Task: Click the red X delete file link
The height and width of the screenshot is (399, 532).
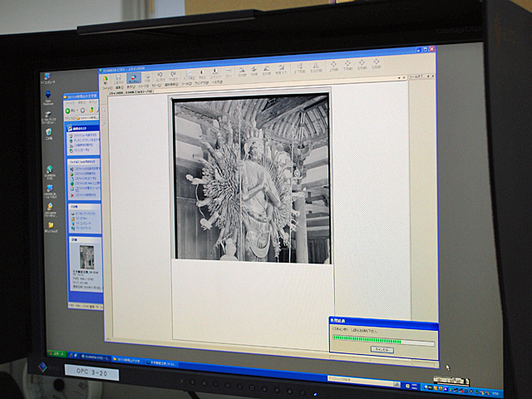Action: point(83,195)
